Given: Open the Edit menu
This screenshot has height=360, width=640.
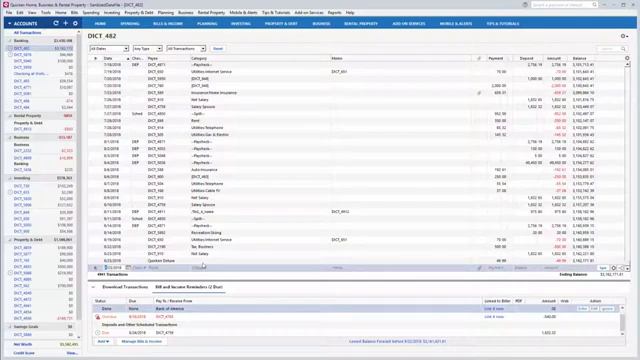Looking at the screenshot, I should pyautogui.click(x=20, y=13).
